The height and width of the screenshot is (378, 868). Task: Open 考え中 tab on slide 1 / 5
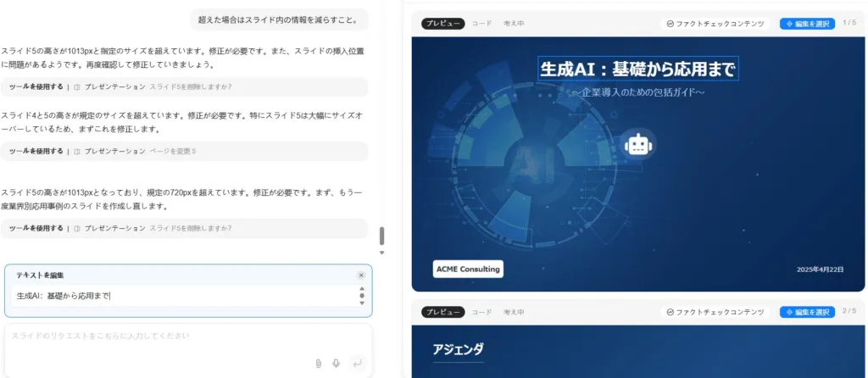tap(514, 24)
